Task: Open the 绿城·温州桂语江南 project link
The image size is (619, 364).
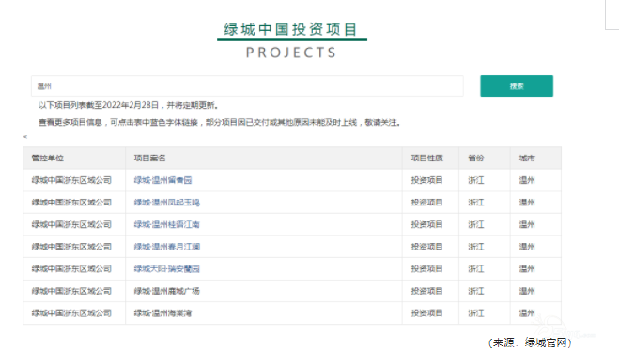Action: [x=166, y=224]
